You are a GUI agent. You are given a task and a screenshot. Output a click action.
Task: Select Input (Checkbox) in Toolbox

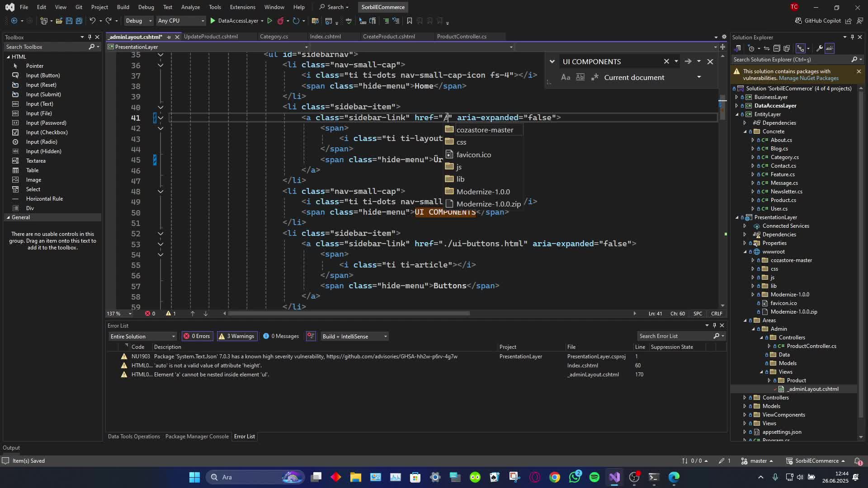[x=47, y=132]
